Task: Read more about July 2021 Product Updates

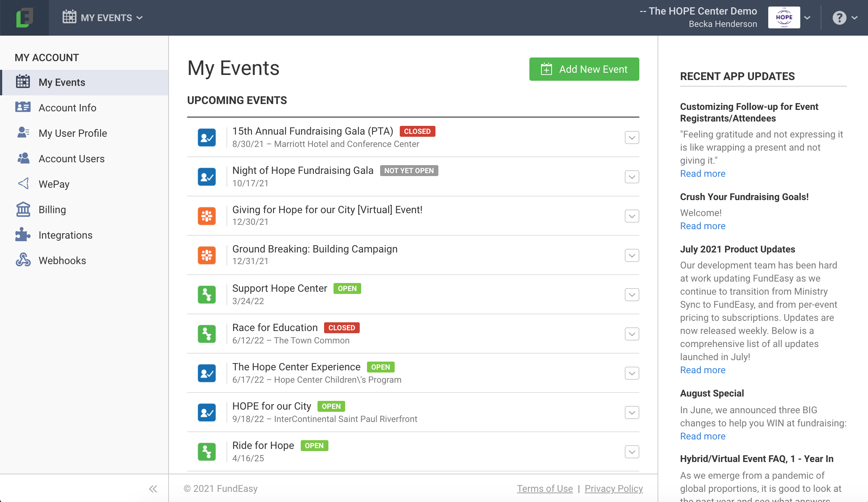Action: [x=703, y=370]
